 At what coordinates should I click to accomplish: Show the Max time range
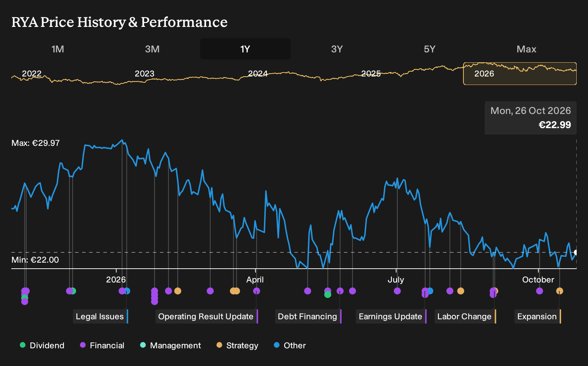526,49
